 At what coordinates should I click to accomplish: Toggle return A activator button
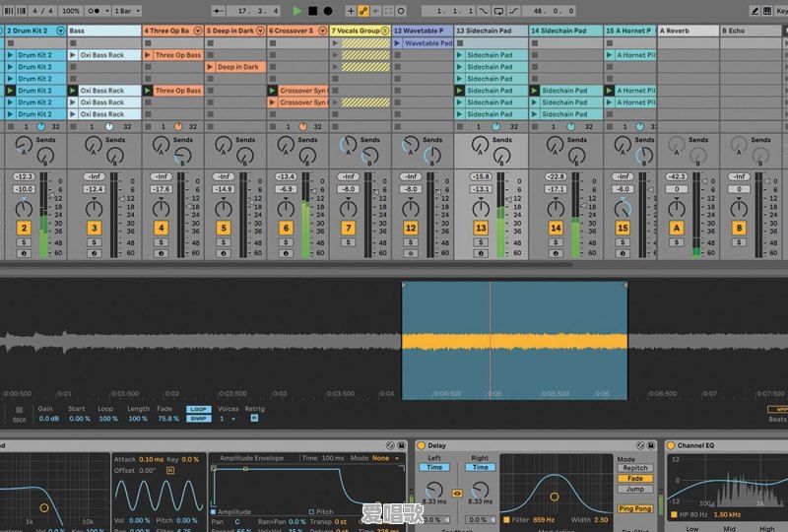(677, 228)
